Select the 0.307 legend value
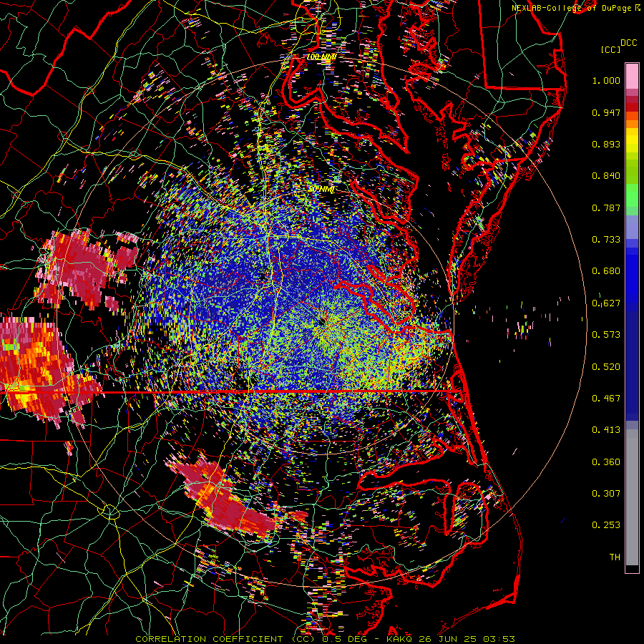Viewport: 644px width, 644px height. point(606,494)
